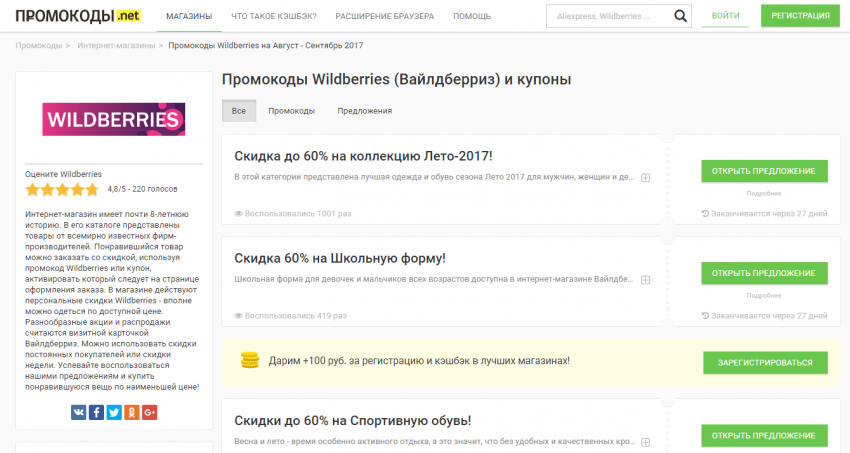This screenshot has height=453, width=850.
Task: Click the text Воспользовались 419 раз
Action: [291, 316]
